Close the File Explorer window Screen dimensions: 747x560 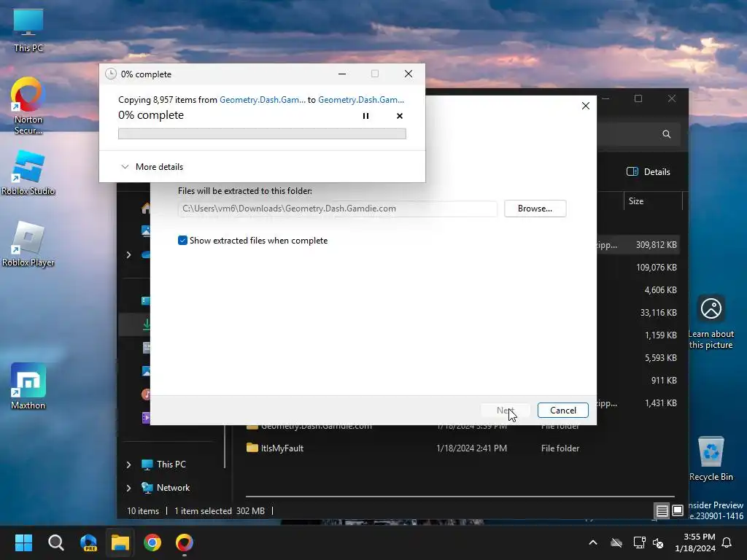pos(672,98)
